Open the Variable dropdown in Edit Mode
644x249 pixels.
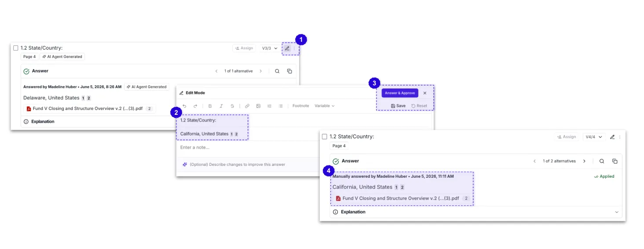325,106
